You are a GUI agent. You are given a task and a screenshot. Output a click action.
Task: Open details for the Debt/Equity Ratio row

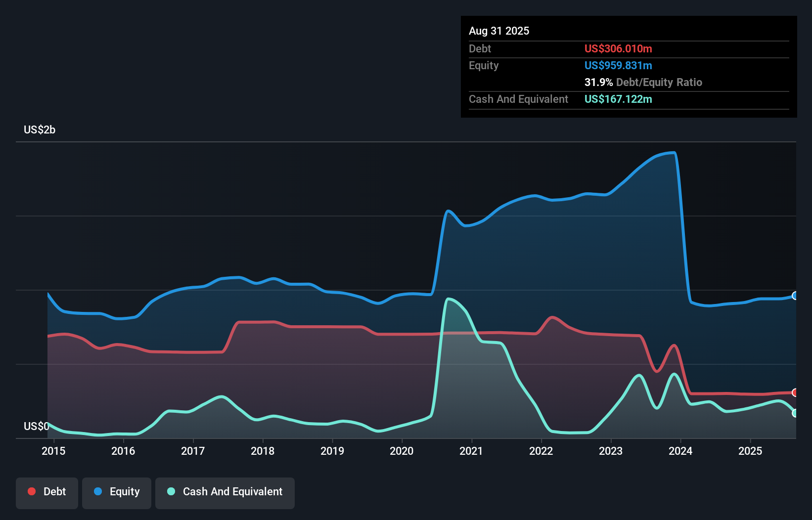643,82
